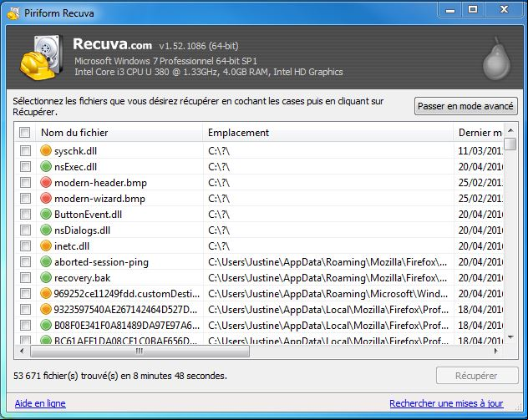Click the vertical scrollbar thumb
Viewport: 528px width, 420px height.
tap(510, 144)
